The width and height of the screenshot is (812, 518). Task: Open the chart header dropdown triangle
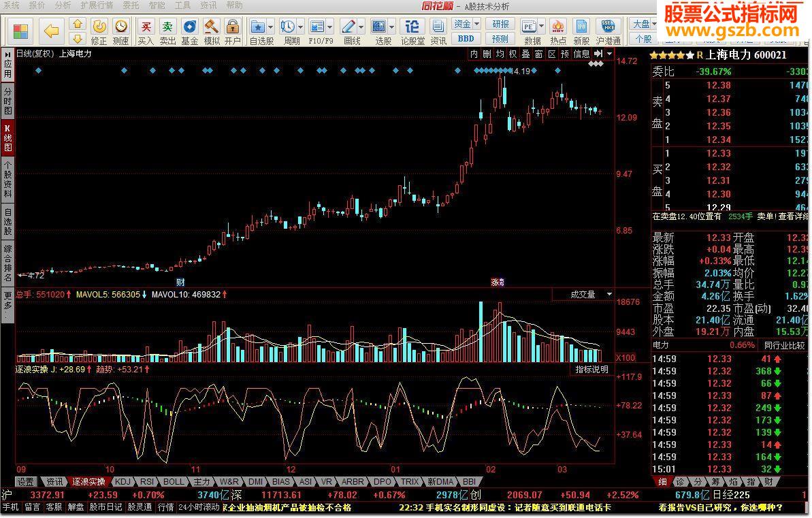(x=610, y=53)
